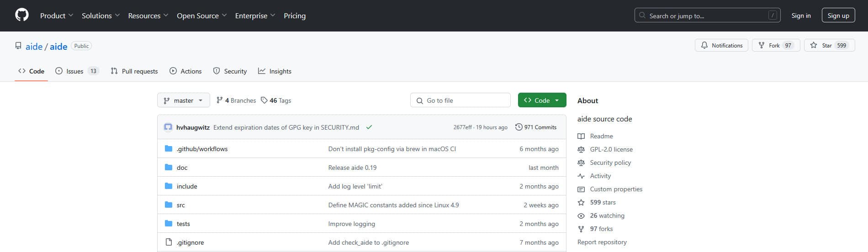Click the GitHub Octocat logo
The image size is (868, 252).
(22, 15)
